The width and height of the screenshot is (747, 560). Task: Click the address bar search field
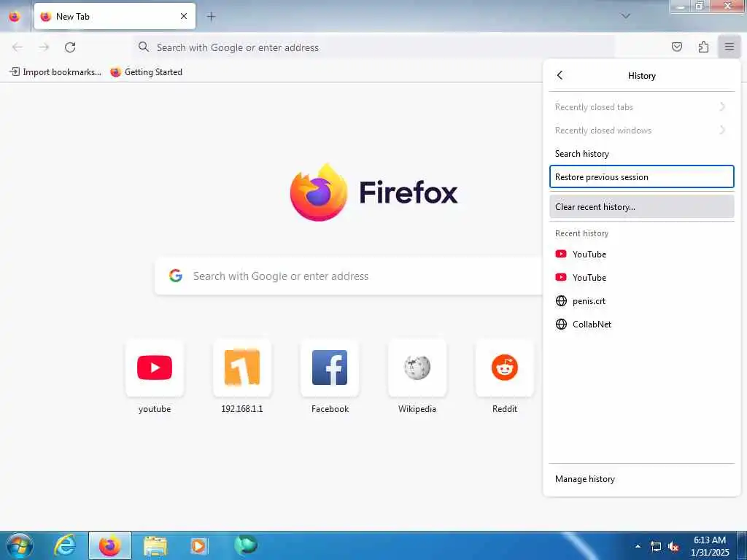coord(374,47)
